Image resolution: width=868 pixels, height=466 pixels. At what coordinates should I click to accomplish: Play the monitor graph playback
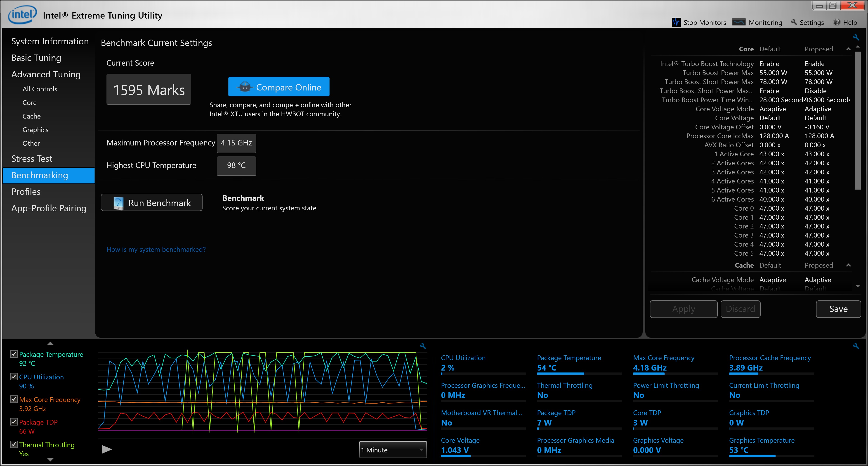107,449
